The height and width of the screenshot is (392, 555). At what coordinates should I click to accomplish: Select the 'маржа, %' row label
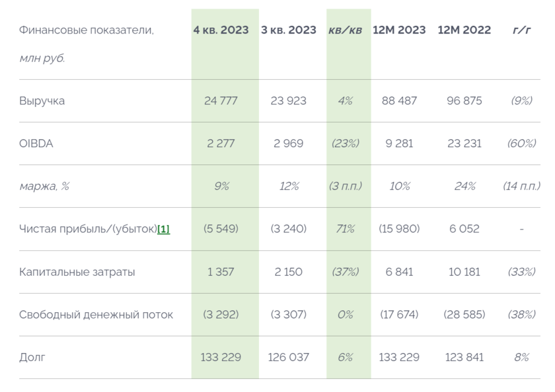44,186
